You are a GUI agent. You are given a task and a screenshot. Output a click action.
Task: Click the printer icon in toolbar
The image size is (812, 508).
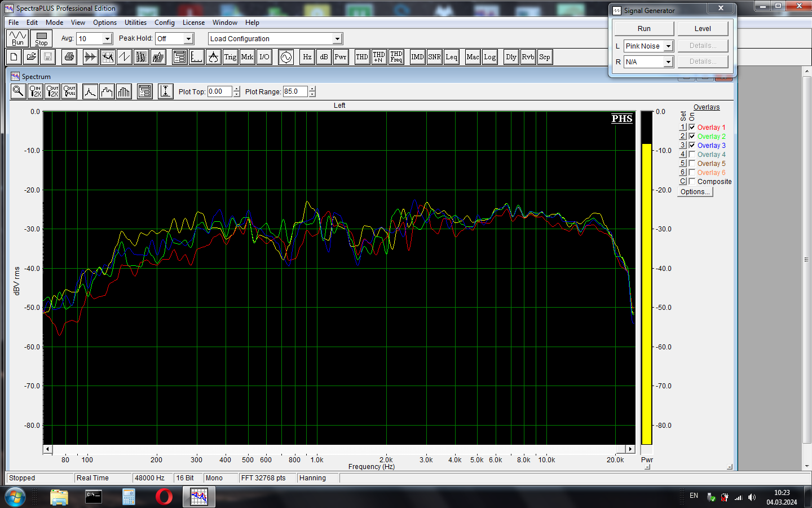(x=69, y=57)
